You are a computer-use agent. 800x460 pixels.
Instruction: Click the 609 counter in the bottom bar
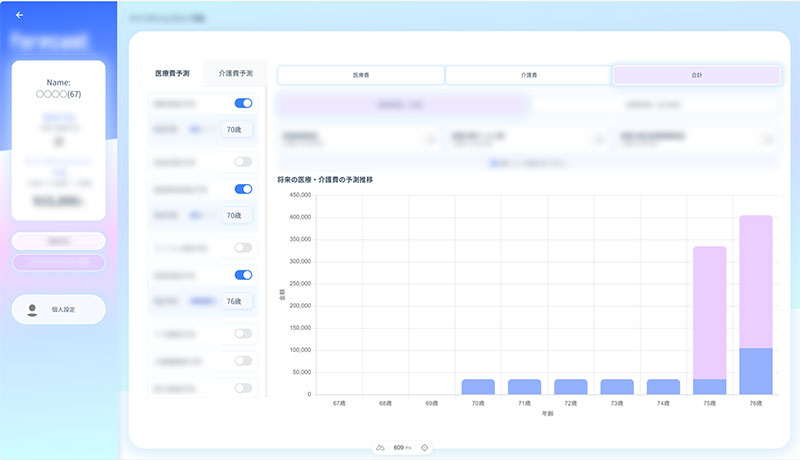click(398, 447)
